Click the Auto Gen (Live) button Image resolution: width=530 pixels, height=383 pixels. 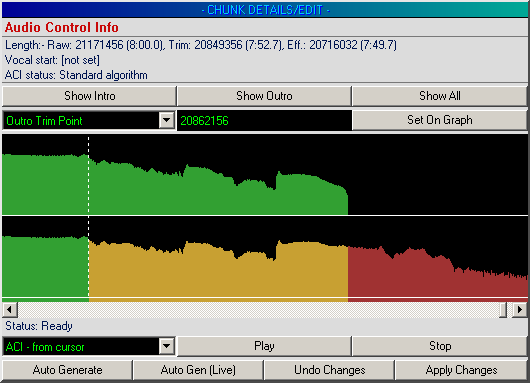(198, 370)
